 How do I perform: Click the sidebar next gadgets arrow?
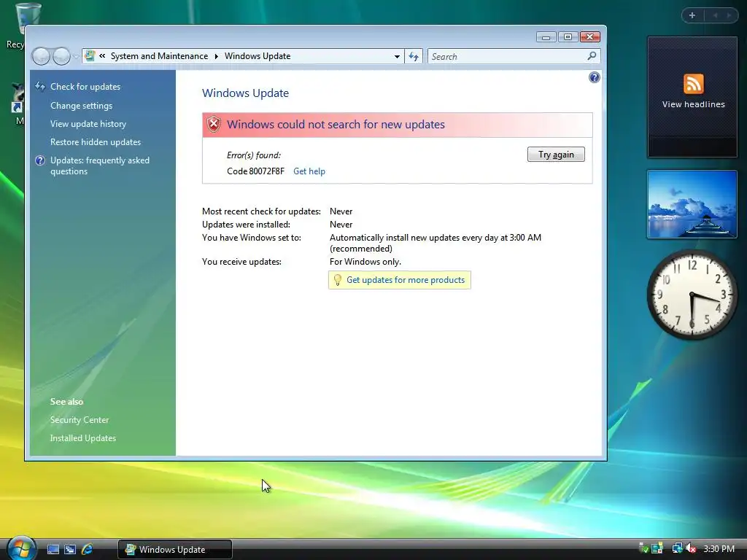729,15
